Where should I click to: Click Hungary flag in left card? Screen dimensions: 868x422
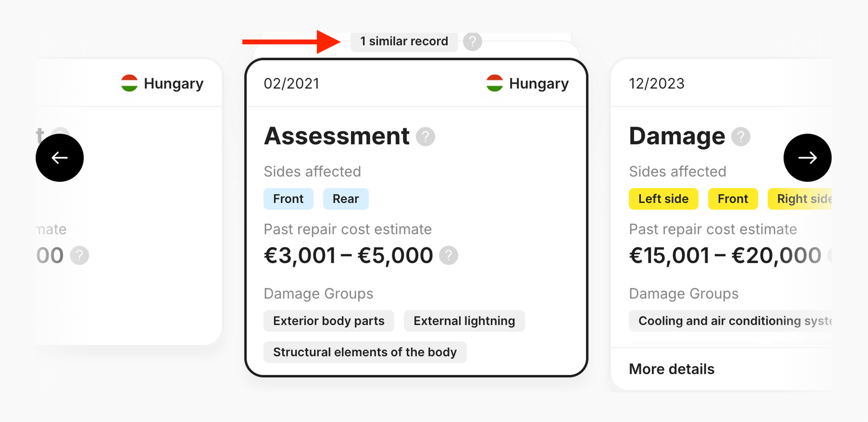(x=129, y=83)
